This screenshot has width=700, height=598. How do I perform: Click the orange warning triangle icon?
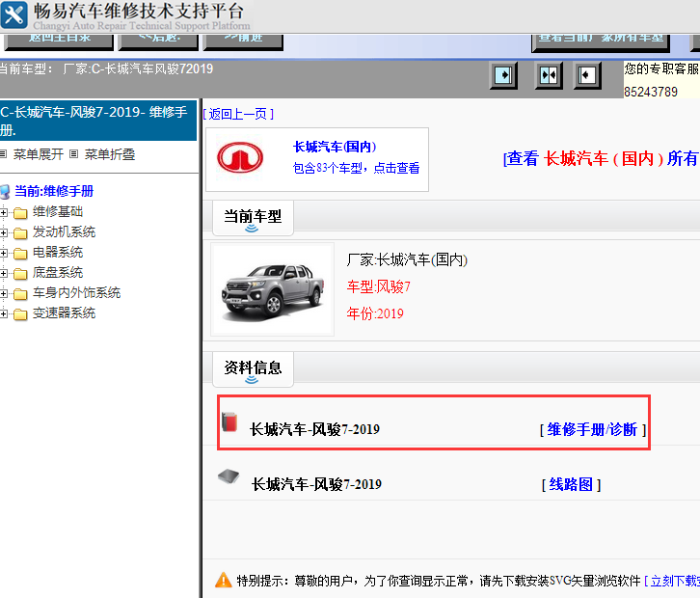coord(224,580)
